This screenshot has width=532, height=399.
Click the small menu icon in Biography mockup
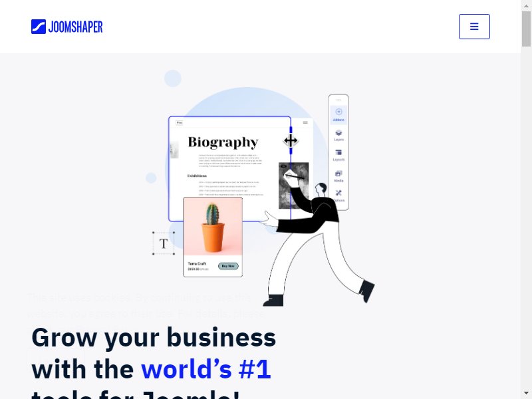[x=305, y=122]
